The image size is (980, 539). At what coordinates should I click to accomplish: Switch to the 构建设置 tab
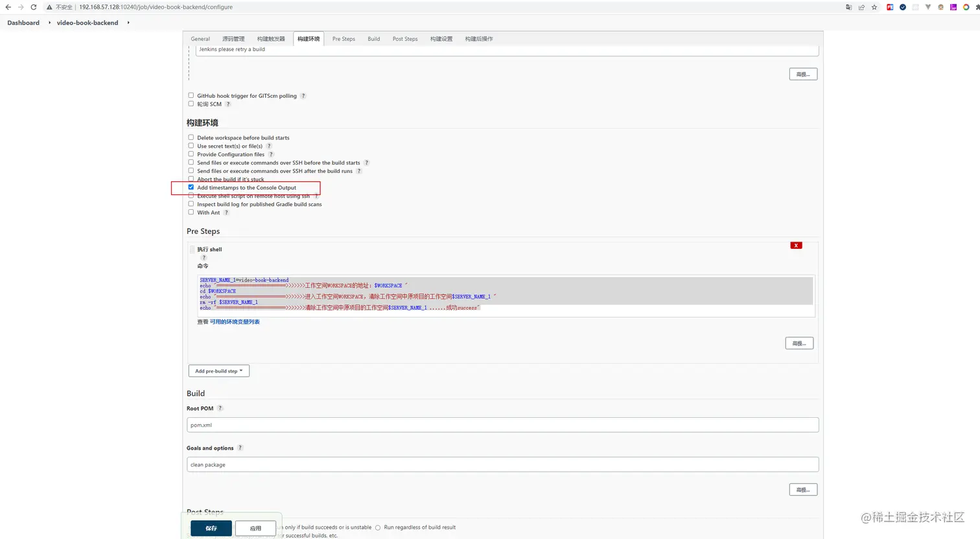(x=441, y=39)
